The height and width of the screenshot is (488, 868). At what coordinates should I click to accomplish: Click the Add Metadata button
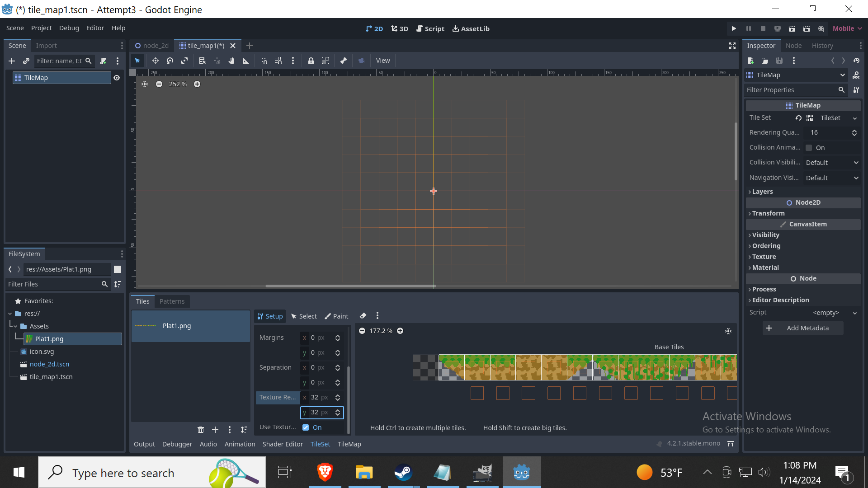point(802,328)
